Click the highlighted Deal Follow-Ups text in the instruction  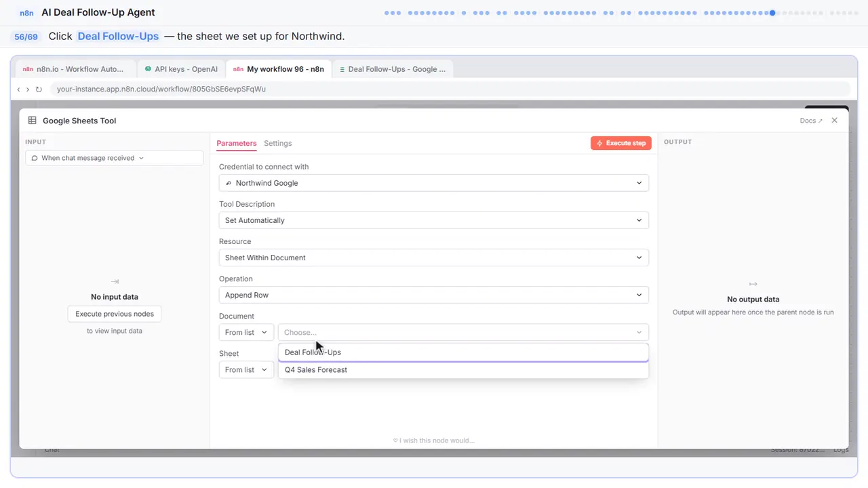pyautogui.click(x=118, y=37)
